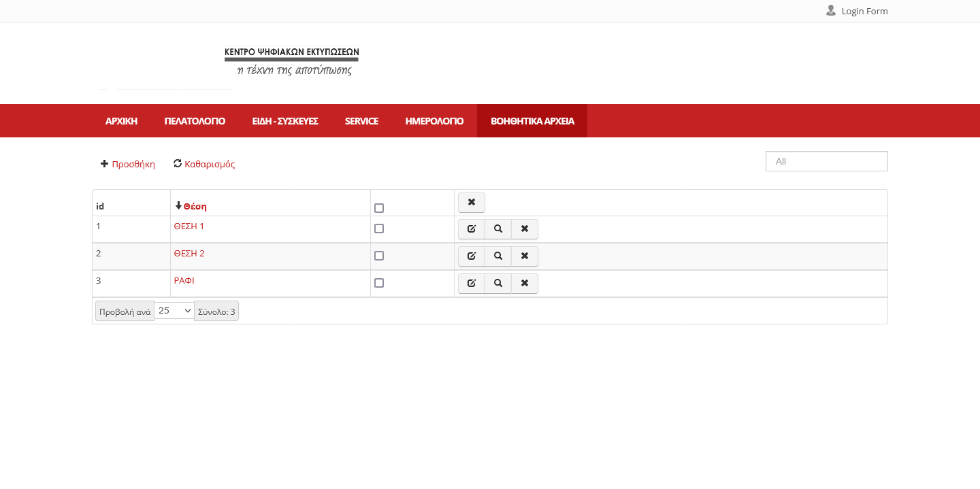Select the checkbox in ΡΑΦΙ row
The image size is (980, 489).
379,283
